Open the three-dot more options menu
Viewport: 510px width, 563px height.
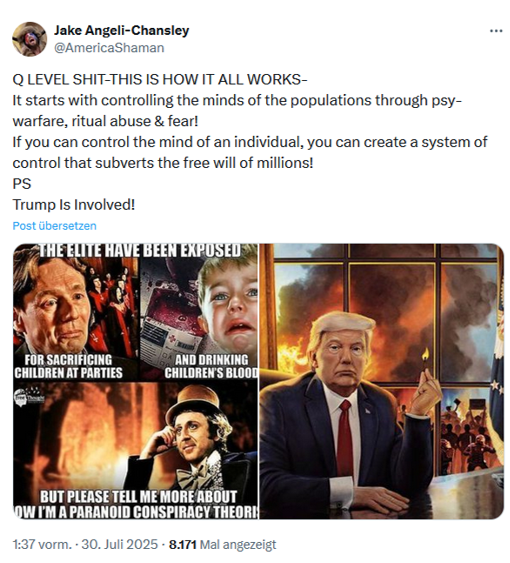[x=496, y=31]
